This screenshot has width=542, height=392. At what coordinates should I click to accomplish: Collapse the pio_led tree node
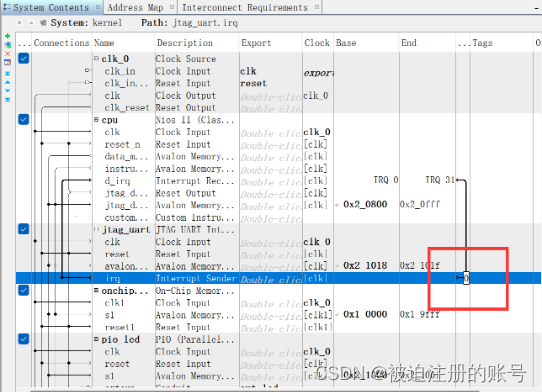click(96, 339)
